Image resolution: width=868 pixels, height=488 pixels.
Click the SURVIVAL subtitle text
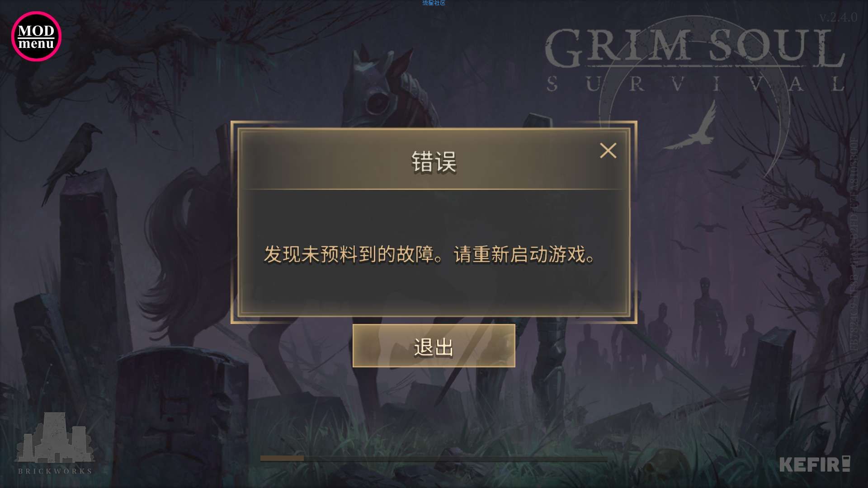pos(695,84)
